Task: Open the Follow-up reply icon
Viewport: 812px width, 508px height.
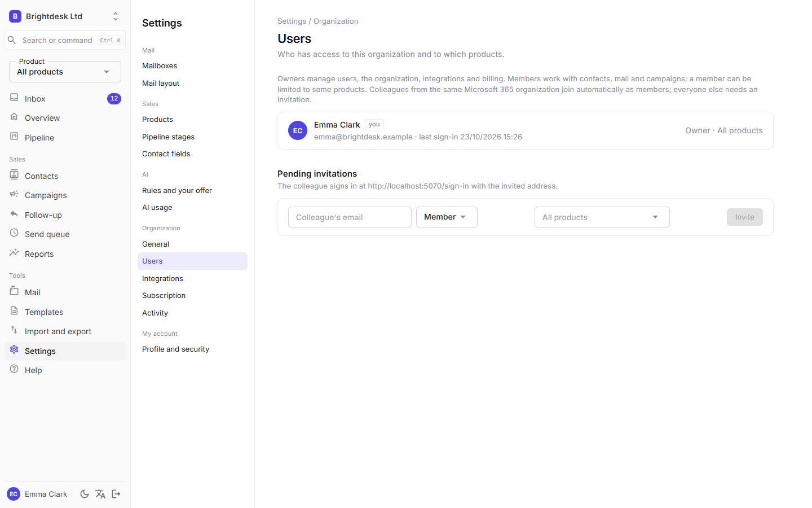Action: coord(14,214)
